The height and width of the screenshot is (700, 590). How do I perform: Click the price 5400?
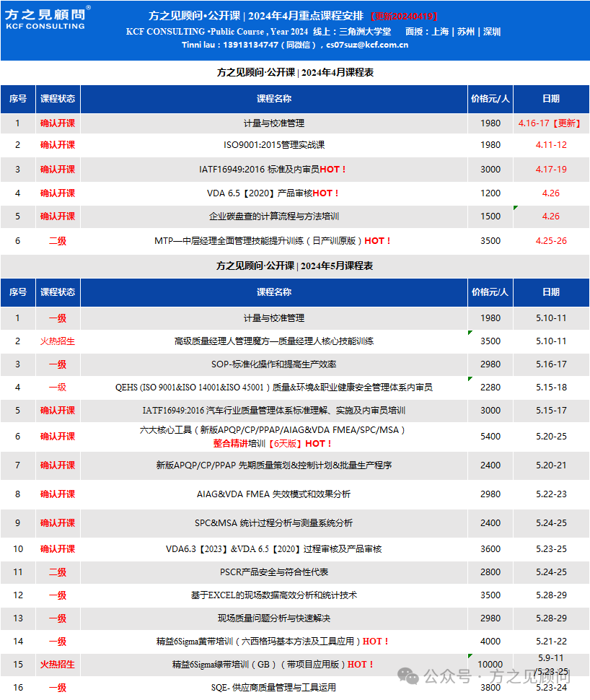[490, 437]
